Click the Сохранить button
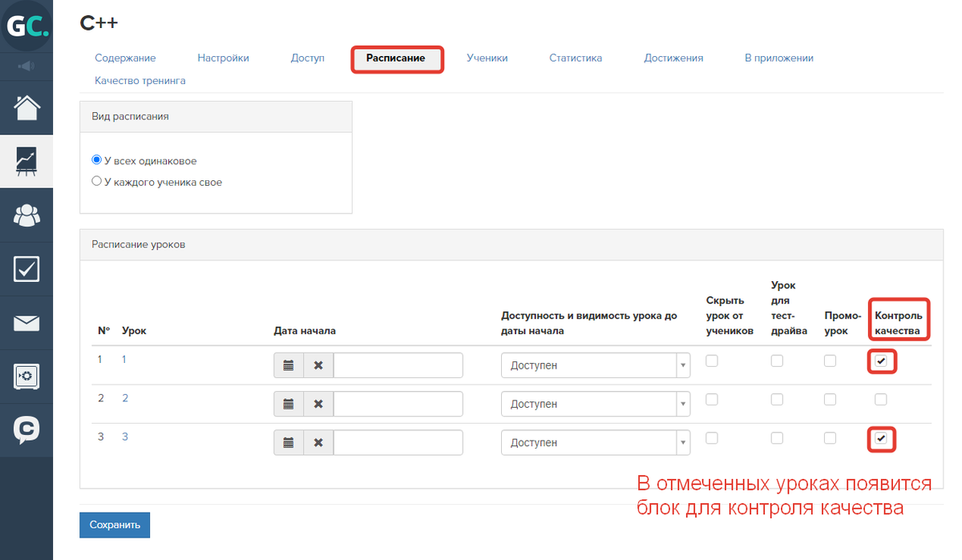962x560 pixels. (x=115, y=525)
